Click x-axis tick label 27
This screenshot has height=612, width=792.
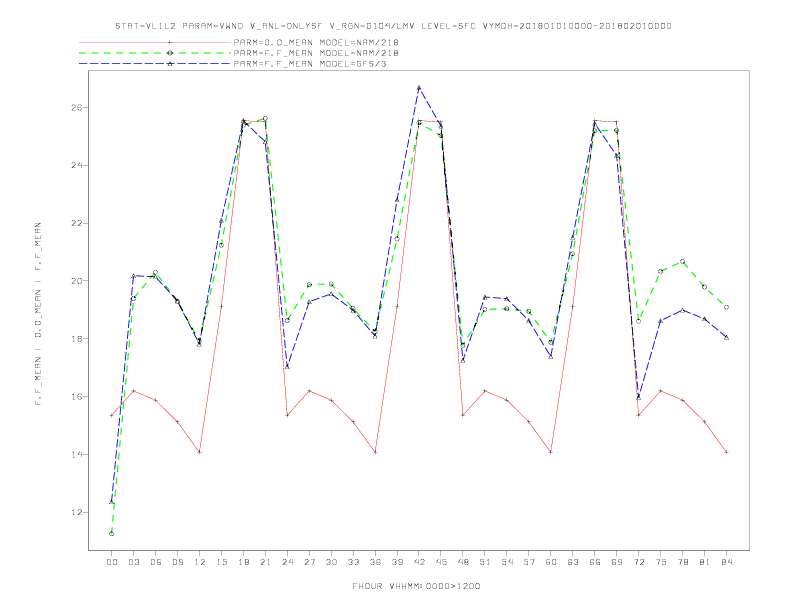(x=309, y=562)
